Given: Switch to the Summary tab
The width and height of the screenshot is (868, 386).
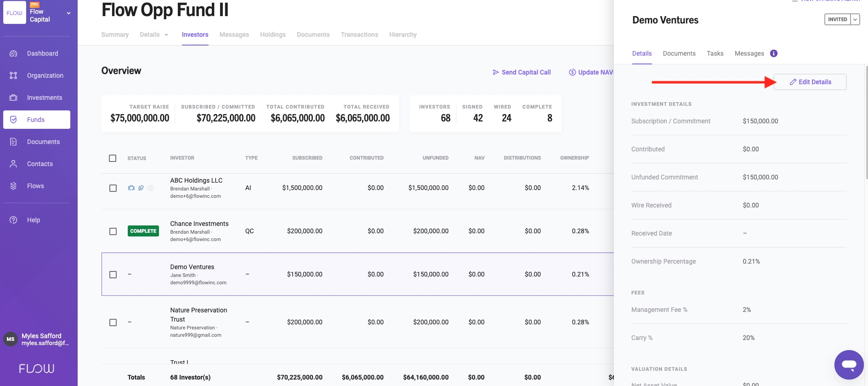Looking at the screenshot, I should (x=115, y=35).
